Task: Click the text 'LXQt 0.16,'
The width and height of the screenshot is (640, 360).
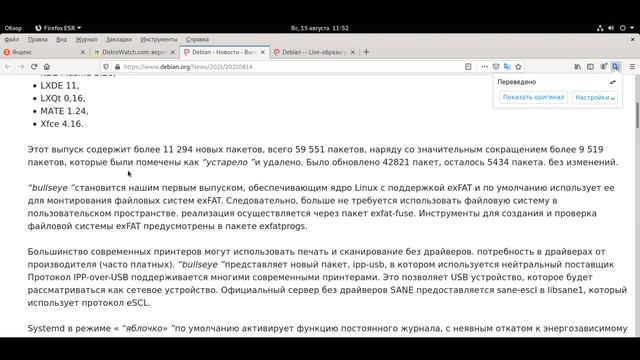Action: click(x=63, y=98)
